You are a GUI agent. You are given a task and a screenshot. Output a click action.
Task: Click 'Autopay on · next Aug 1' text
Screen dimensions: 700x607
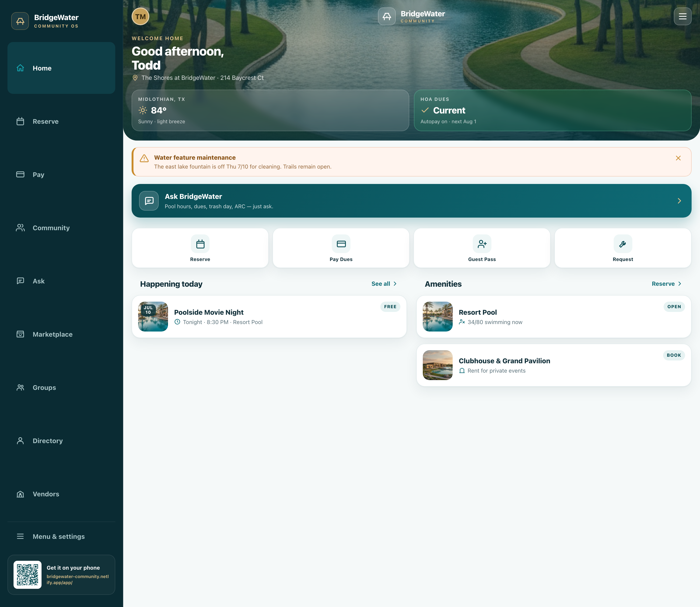(448, 121)
